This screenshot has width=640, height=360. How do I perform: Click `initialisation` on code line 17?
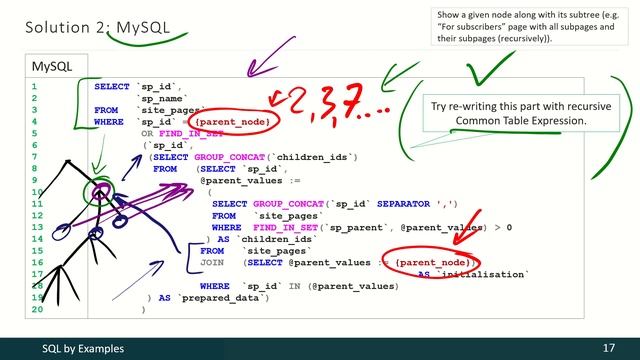click(484, 274)
